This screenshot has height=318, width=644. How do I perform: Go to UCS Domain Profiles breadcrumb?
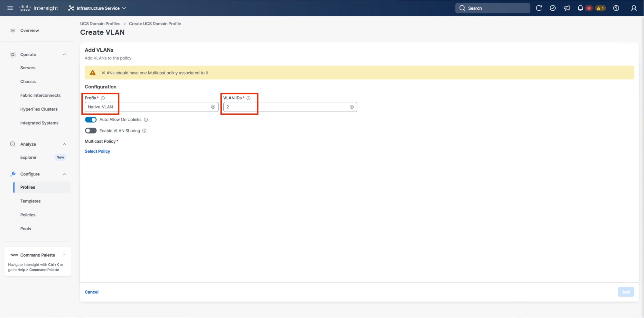[100, 23]
